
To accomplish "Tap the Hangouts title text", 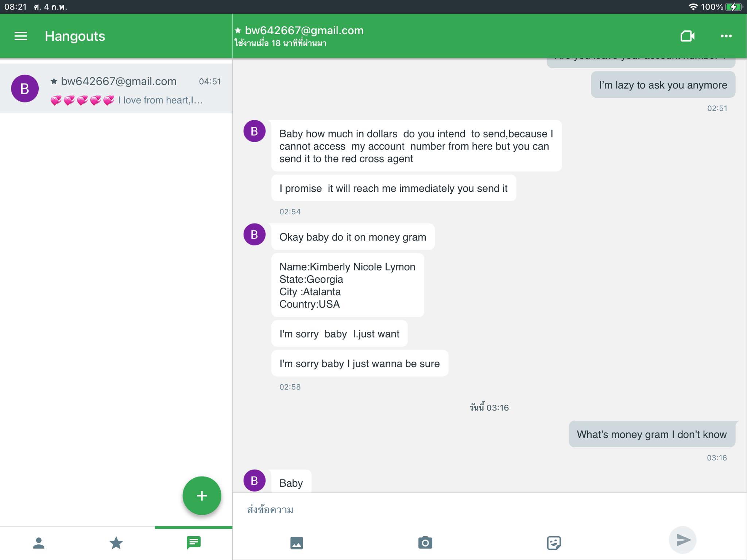I will (75, 36).
